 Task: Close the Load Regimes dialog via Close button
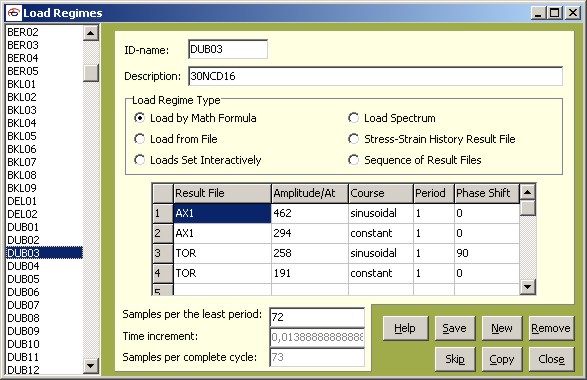(x=551, y=359)
